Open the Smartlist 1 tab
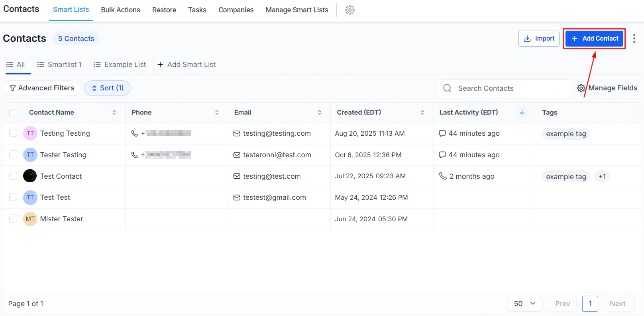 59,64
